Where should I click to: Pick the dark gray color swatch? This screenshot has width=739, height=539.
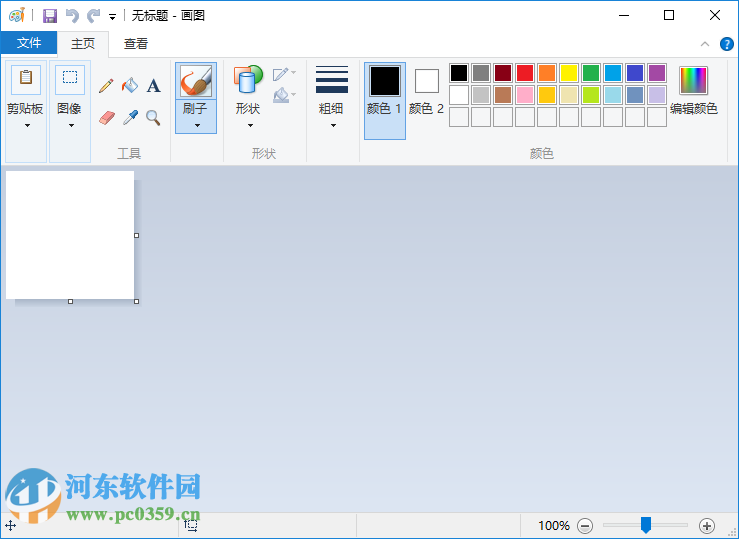tap(481, 73)
